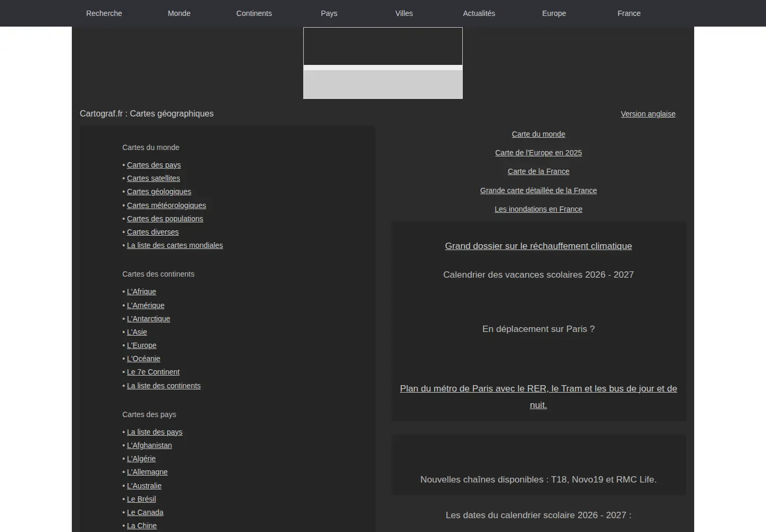Open the Villes navigation item
This screenshot has height=532, width=766.
(x=404, y=13)
